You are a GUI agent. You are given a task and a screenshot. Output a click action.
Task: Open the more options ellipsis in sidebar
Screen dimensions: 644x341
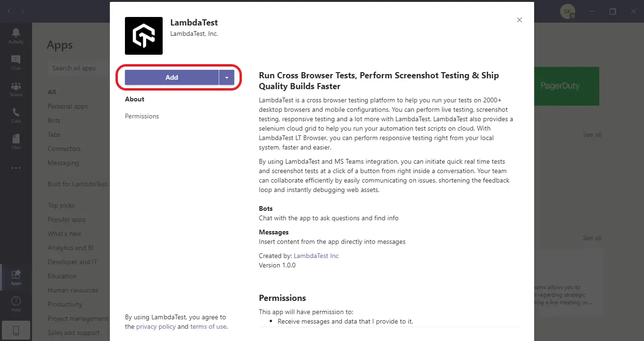(16, 167)
